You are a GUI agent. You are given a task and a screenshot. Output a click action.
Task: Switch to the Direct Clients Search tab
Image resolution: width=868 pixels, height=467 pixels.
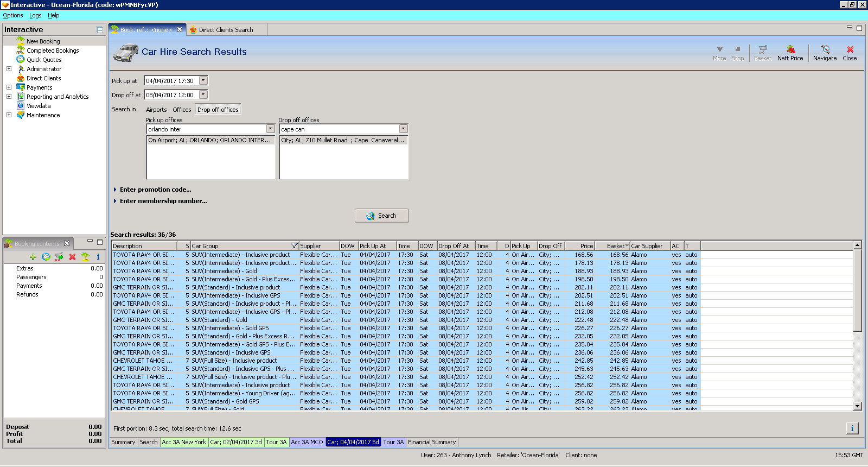(226, 30)
